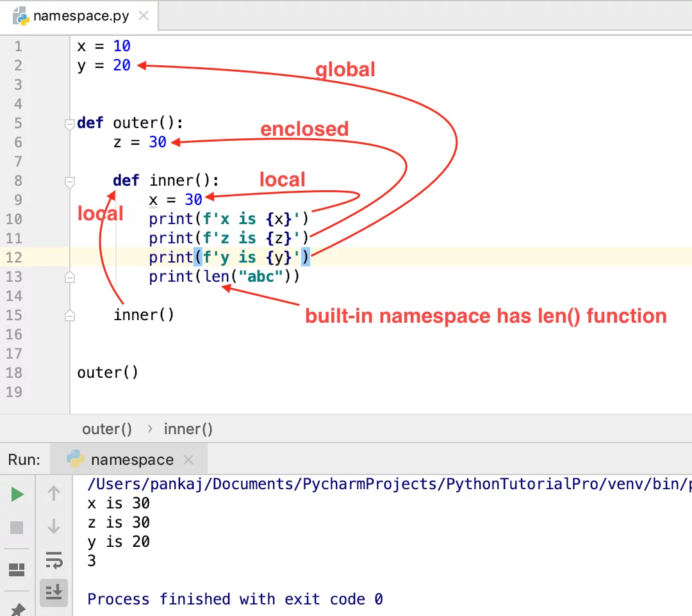Click the green Run button
Viewport: 692px width, 616px height.
[17, 494]
